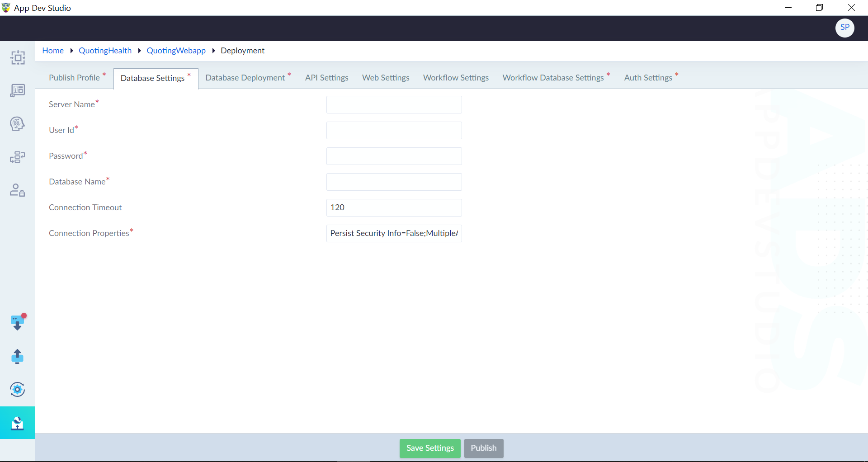The image size is (868, 462).
Task: Minimize the App Dev Studio window
Action: pyautogui.click(x=788, y=8)
